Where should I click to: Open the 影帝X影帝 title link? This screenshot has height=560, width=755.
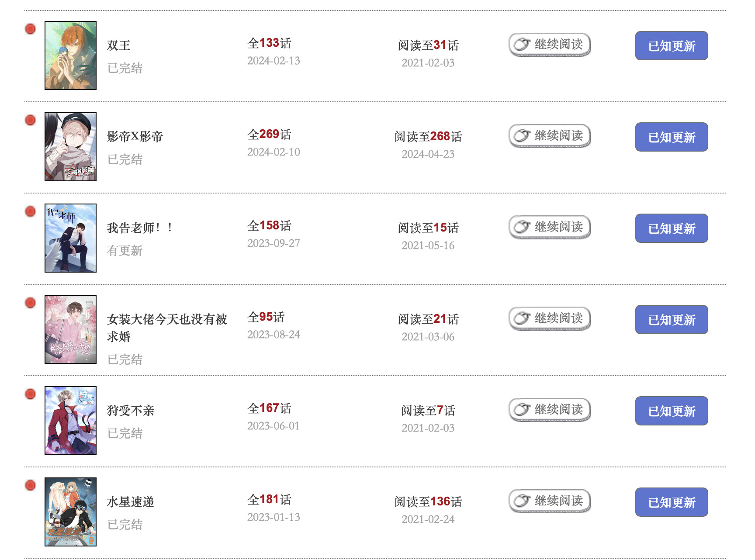click(135, 137)
